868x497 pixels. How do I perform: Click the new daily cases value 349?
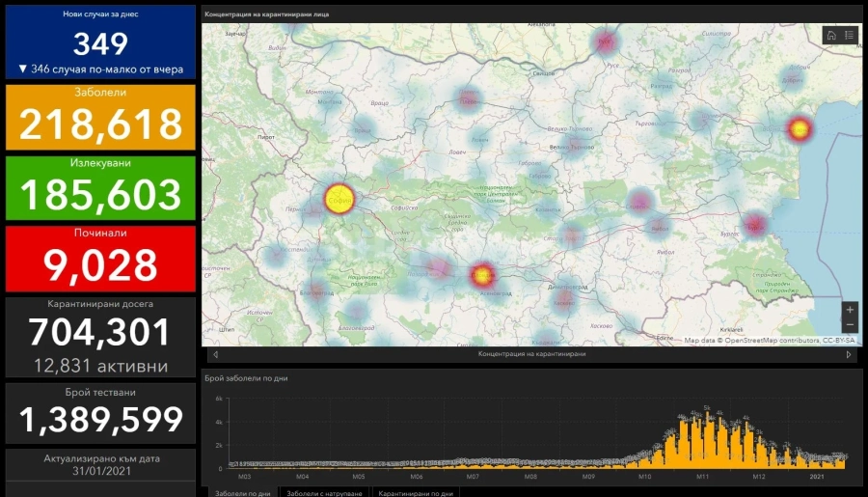tap(100, 43)
